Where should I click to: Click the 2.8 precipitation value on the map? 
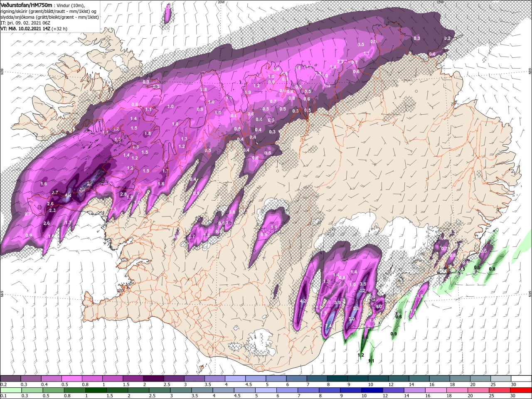coord(123,194)
